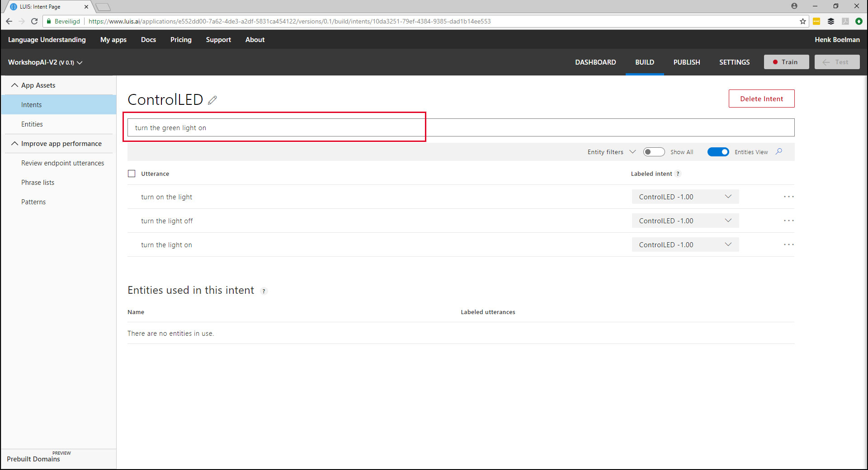
Task: Open intent dropdown for 'turn on the light'
Action: [x=685, y=197]
